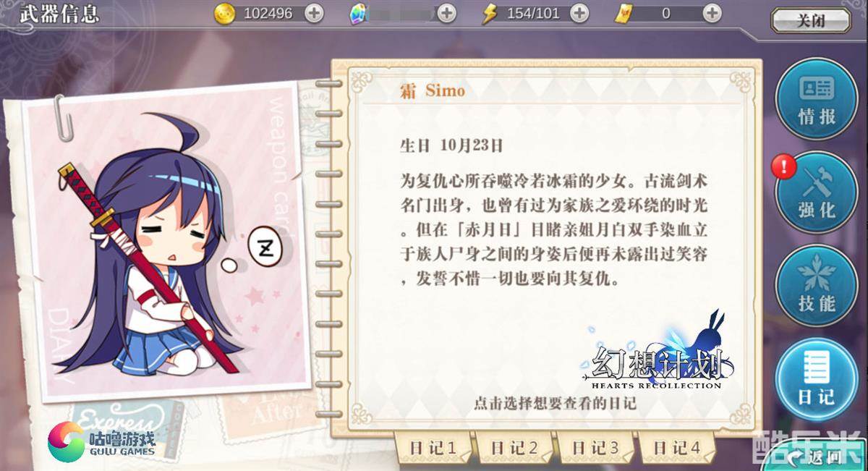The height and width of the screenshot is (471, 868).
Task: Click the plus next to gold coins
Action: point(314,13)
